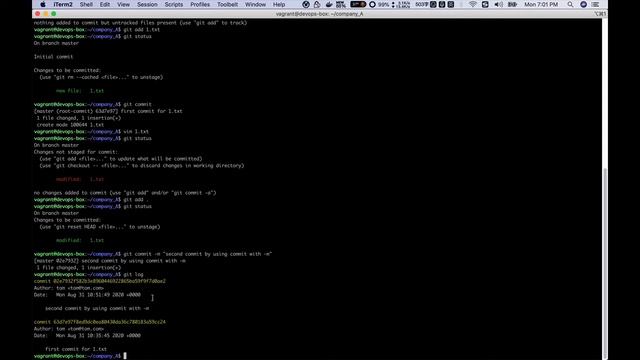Click the MEM percentage menu bar indicator
This screenshot has height=360, width=640.
pyautogui.click(x=341, y=4)
